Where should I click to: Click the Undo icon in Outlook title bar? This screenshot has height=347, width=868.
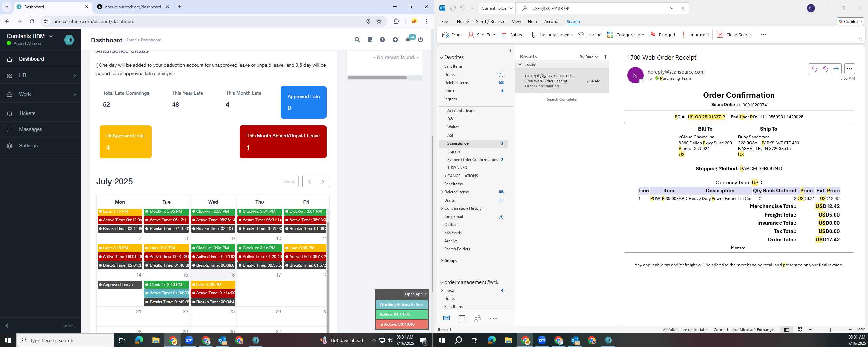[x=463, y=8]
